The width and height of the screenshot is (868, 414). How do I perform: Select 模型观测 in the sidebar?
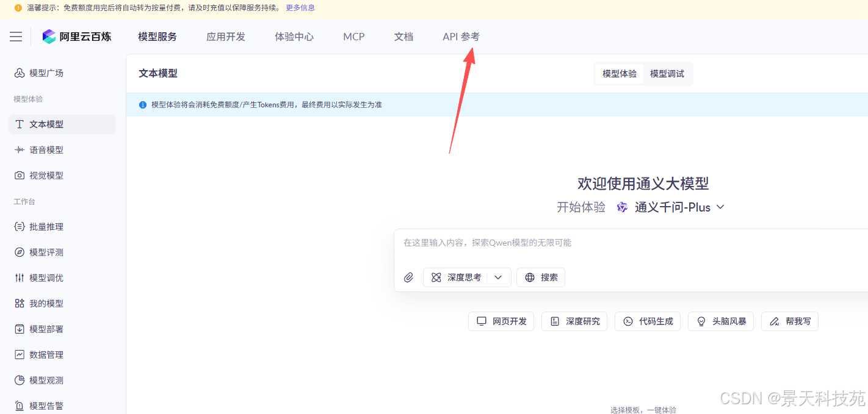[x=62, y=380]
